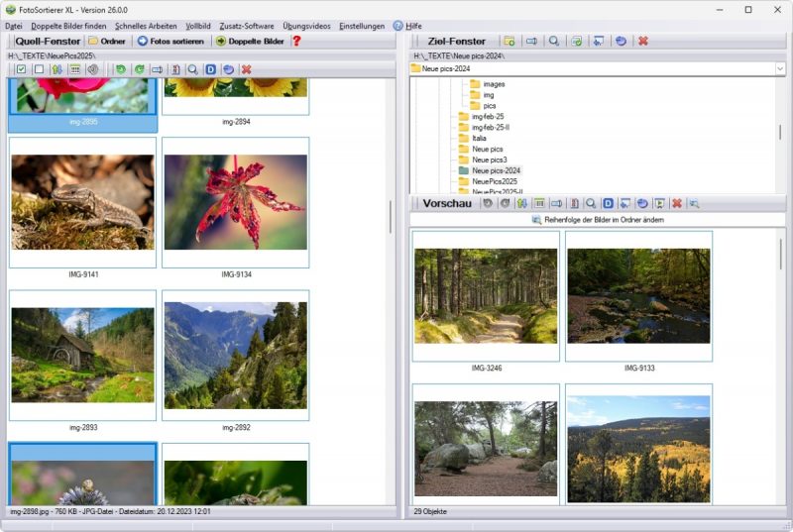Click red X delete icon in Vorschau toolbar
Viewport: 793px width, 532px height.
point(677,203)
